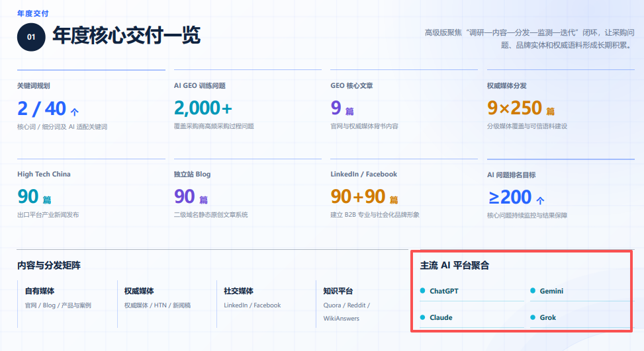Click the LinkedIn / Facebook text under 社交媒体
644x351 pixels.
252,305
